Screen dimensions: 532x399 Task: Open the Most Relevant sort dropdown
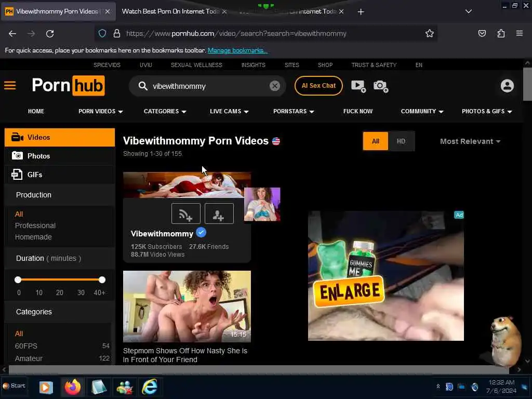tap(470, 141)
